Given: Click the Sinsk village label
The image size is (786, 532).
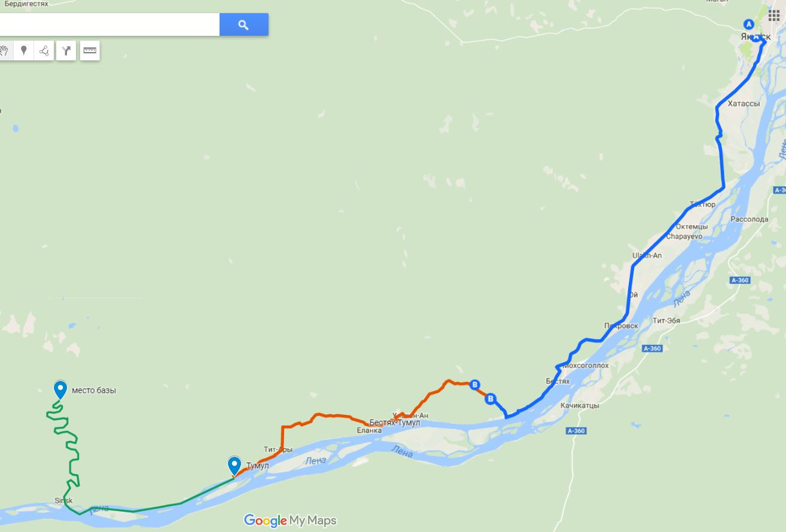Looking at the screenshot, I should 63,500.
